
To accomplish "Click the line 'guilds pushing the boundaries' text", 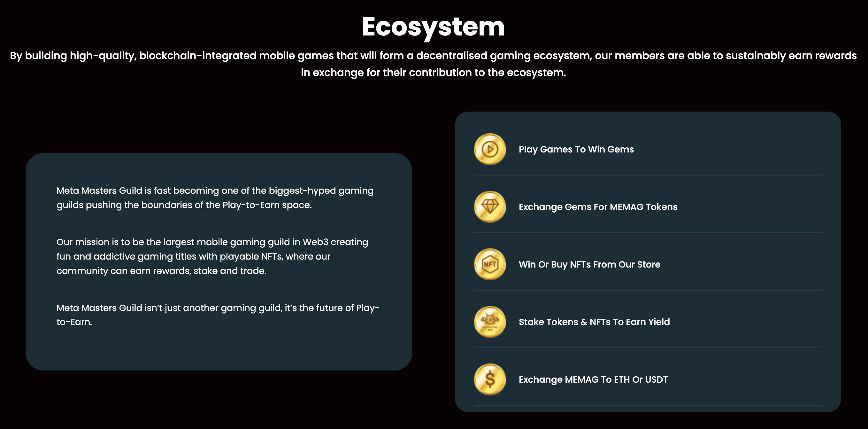I will pos(184,205).
